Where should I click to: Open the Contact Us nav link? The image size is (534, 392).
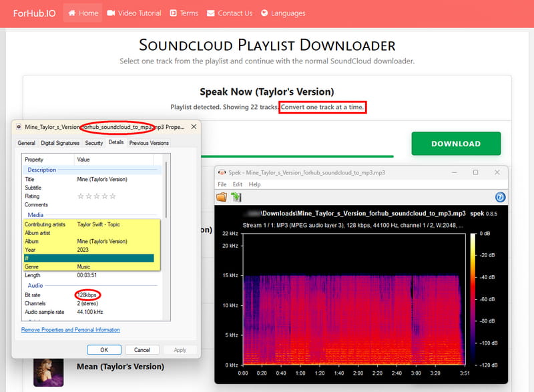point(230,13)
